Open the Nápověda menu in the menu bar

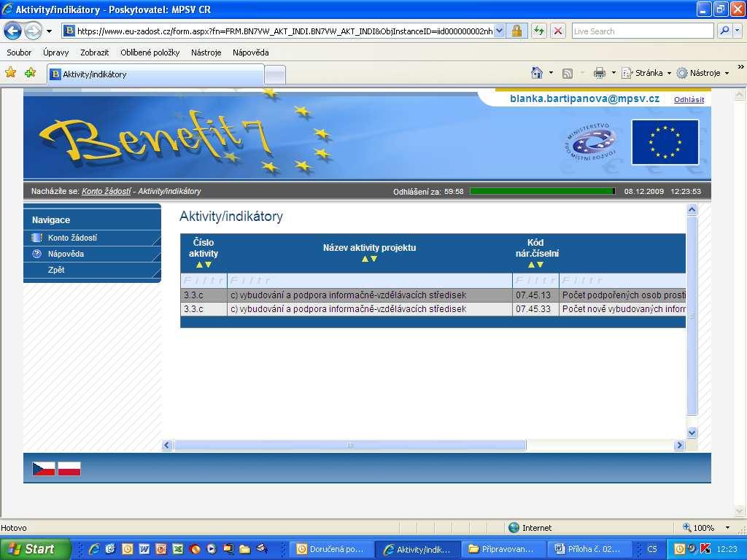251,52
